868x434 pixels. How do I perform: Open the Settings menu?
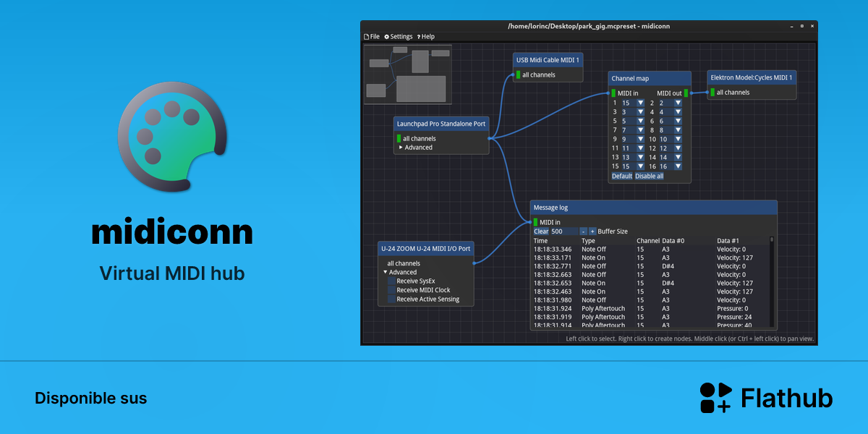399,36
